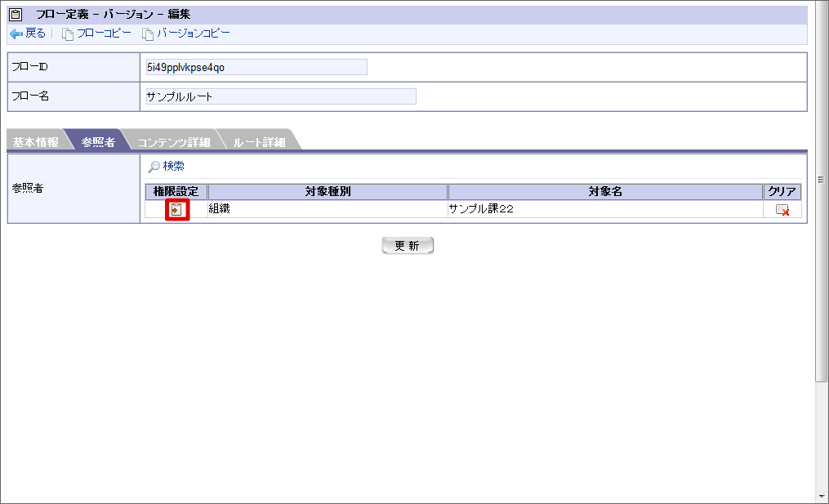Switch to the コンテンツ詳細 tab
This screenshot has height=504, width=829.
point(174,142)
